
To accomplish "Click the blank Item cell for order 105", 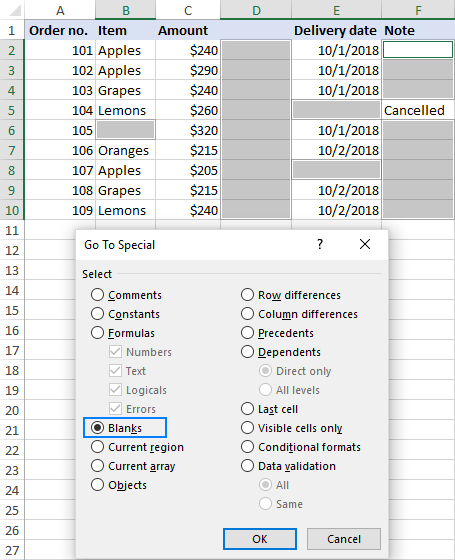I will [x=126, y=130].
